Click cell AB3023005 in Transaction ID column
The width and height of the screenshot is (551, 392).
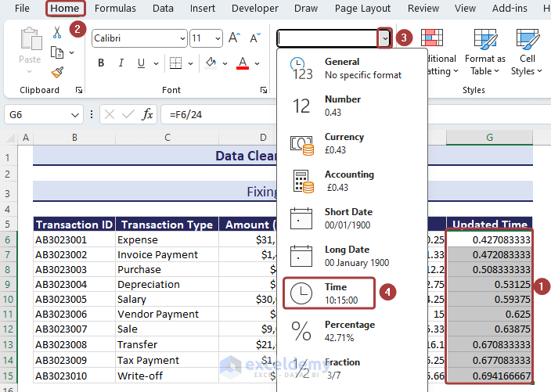click(74, 299)
